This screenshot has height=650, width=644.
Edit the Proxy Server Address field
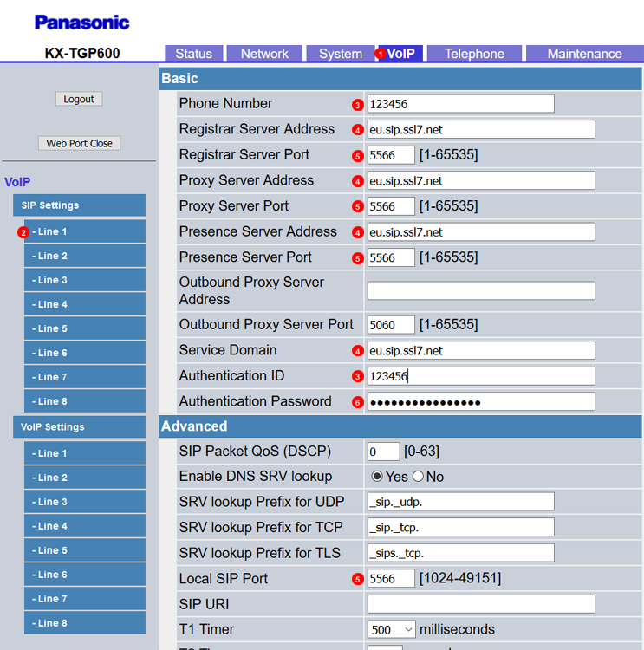481,181
